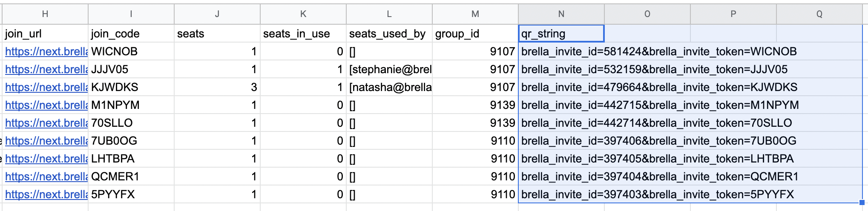
Task: Open the join_url link for KJWDKS row
Action: click(x=46, y=87)
